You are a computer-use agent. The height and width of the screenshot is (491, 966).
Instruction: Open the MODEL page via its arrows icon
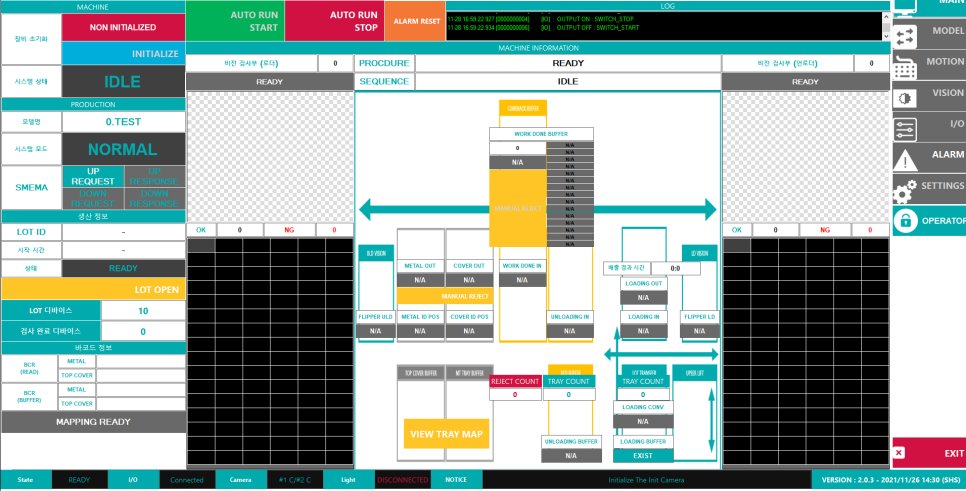(x=905, y=36)
